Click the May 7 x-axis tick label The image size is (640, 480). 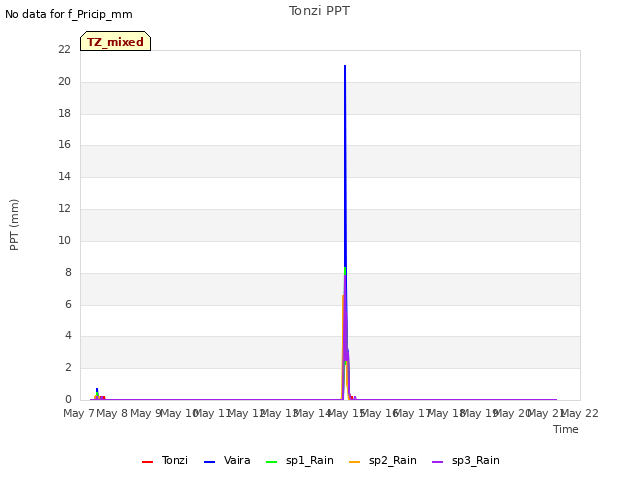(x=79, y=413)
